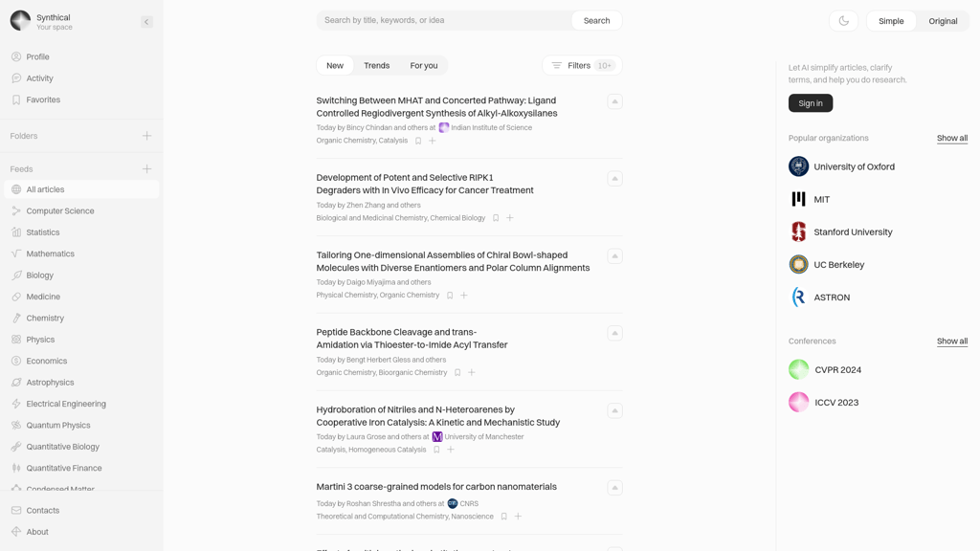
Task: Bookmark the MHAT Concerted Pathway article
Action: click(x=418, y=141)
